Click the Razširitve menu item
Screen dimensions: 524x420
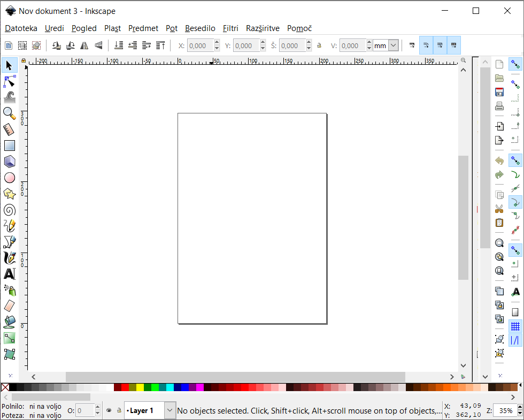coord(263,28)
